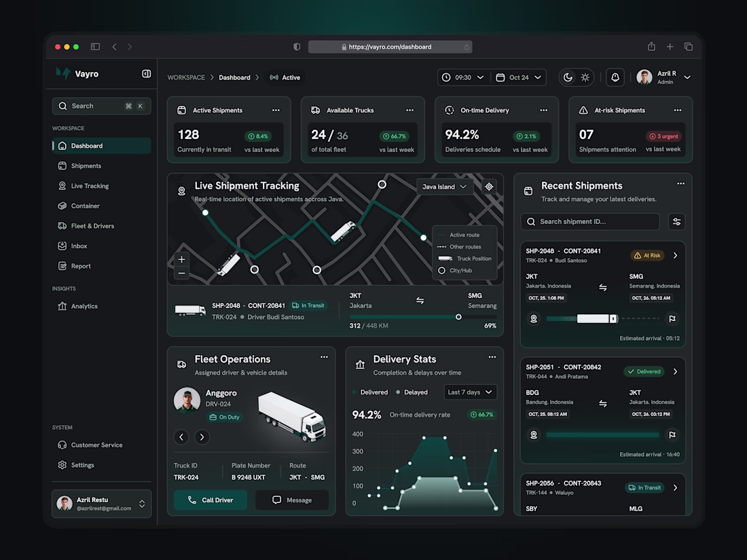Go to Live Tracking in sidebar
The width and height of the screenshot is (747, 560).
(101, 186)
